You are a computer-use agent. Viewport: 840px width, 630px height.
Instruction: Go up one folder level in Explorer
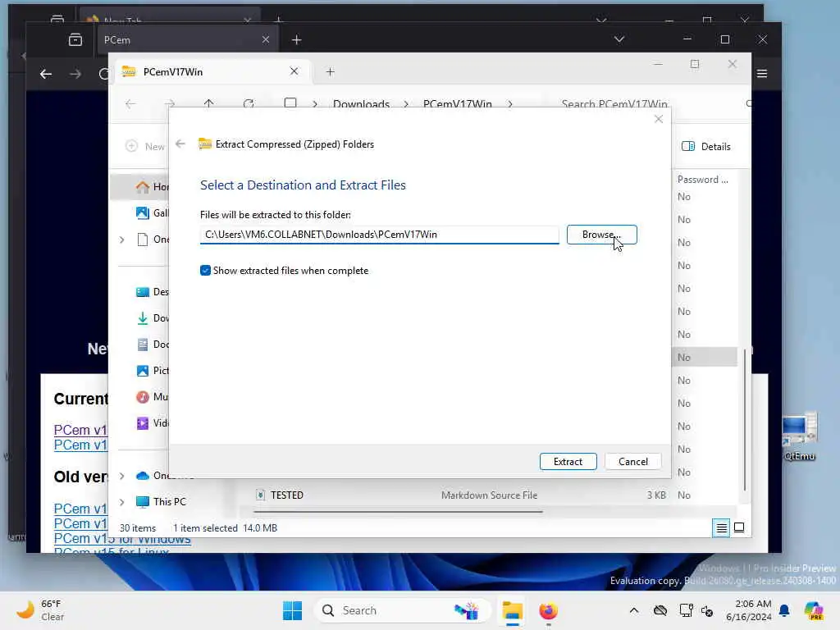[x=209, y=103]
